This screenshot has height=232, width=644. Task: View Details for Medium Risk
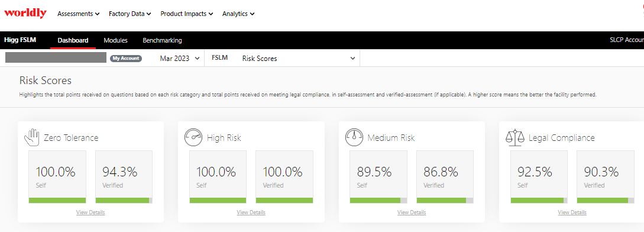(x=412, y=212)
